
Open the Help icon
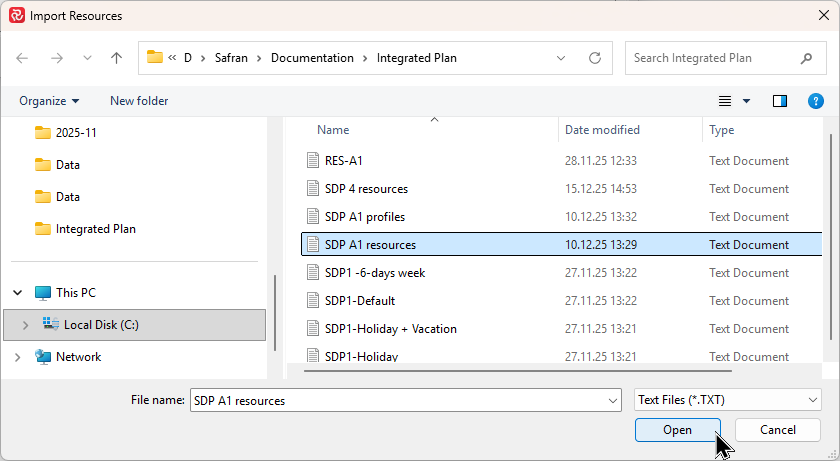pos(815,101)
